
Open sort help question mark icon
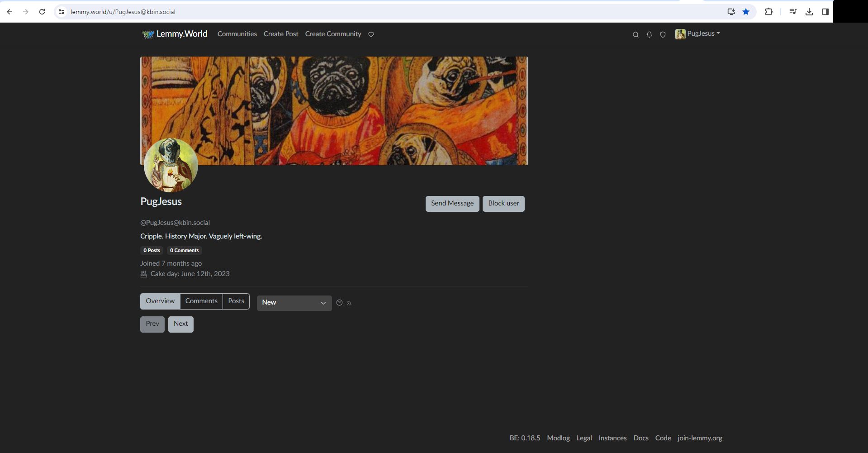339,303
